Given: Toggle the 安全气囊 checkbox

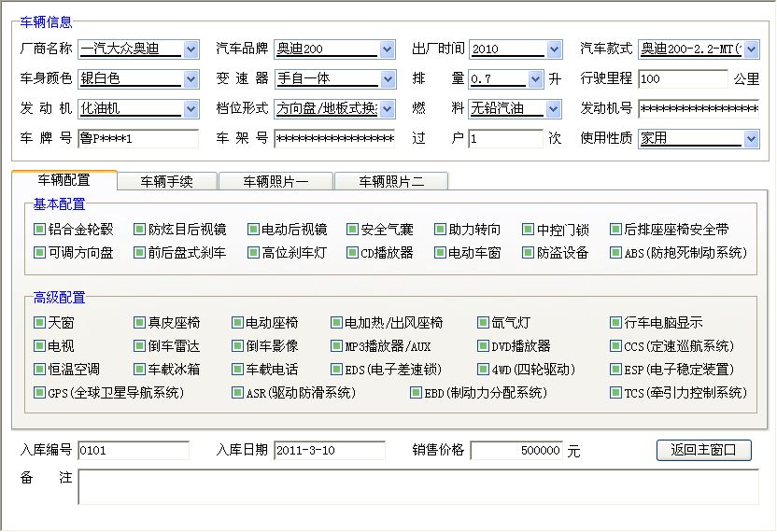Looking at the screenshot, I should tap(352, 229).
